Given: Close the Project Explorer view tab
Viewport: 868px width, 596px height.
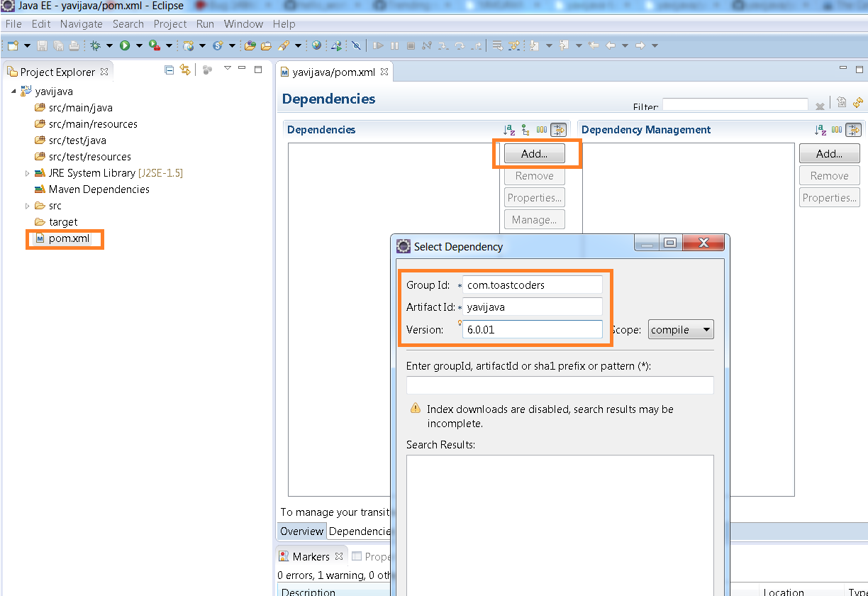Looking at the screenshot, I should click(104, 72).
